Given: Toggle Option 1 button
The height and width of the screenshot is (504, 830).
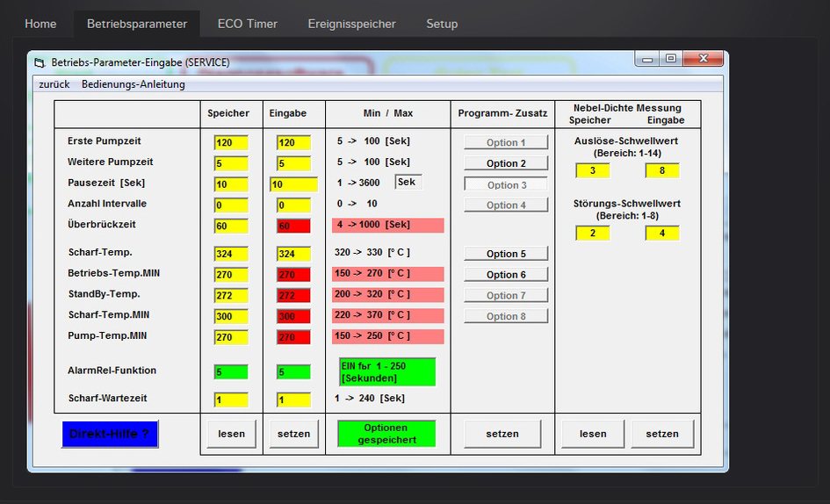Looking at the screenshot, I should (x=506, y=142).
